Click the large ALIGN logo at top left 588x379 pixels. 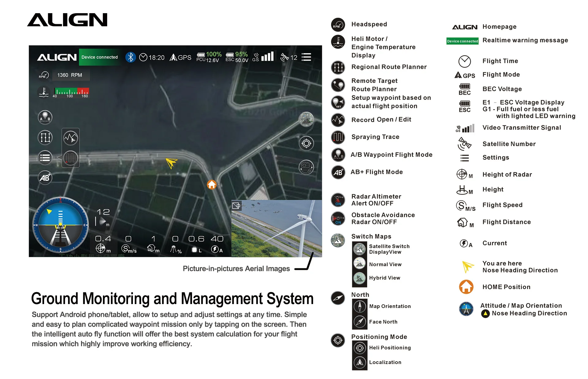coord(67,20)
